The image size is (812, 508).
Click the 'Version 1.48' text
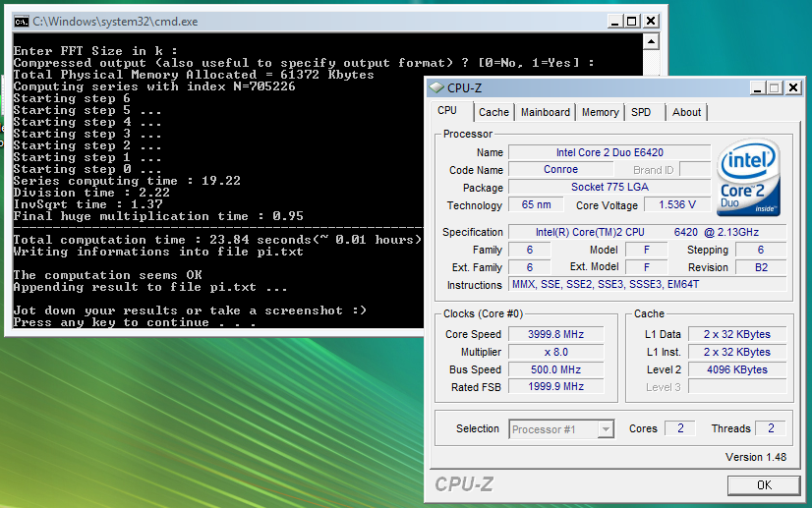pyautogui.click(x=756, y=457)
